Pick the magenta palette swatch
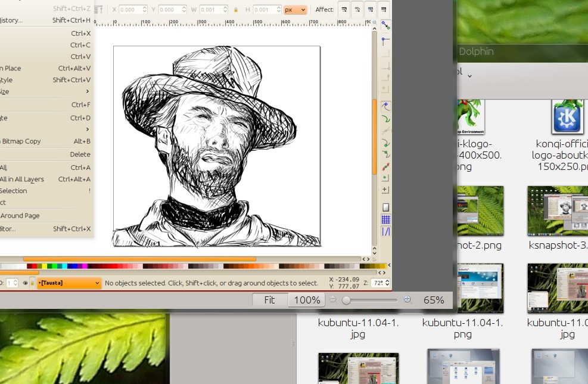Screen dimensions: 588x384 coord(85,266)
